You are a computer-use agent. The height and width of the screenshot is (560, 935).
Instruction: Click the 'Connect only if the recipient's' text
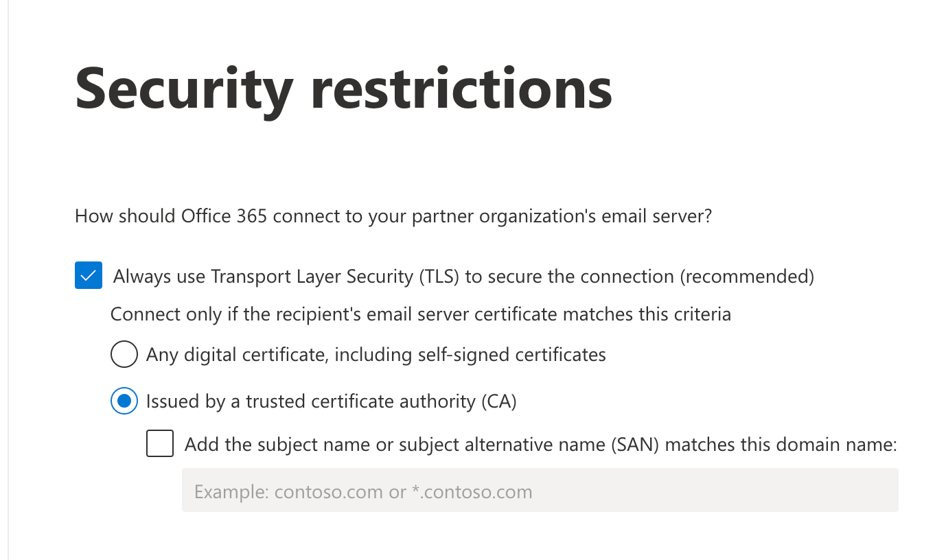coord(420,314)
